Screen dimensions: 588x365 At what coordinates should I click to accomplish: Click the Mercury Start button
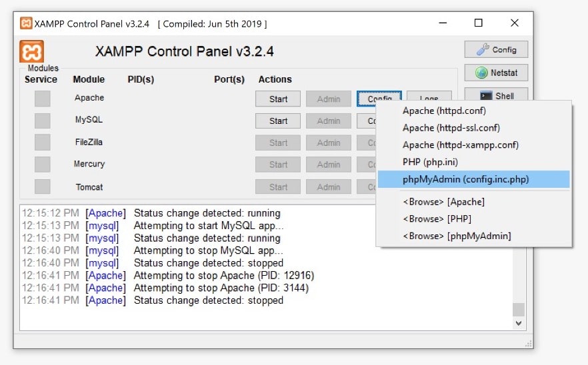(x=278, y=165)
